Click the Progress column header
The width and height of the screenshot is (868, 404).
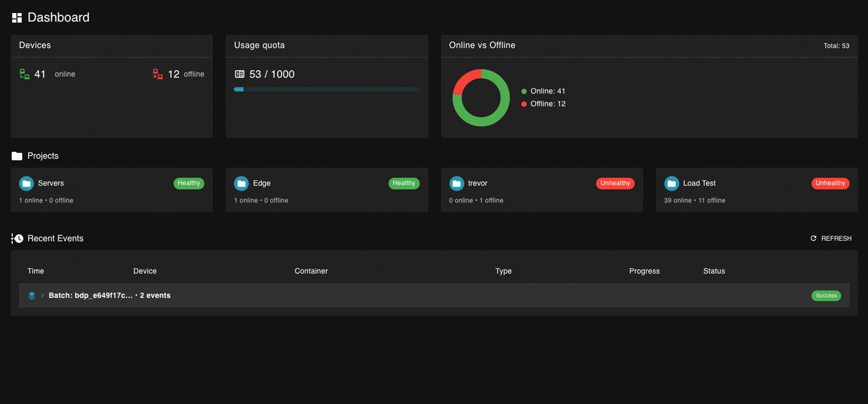(644, 271)
